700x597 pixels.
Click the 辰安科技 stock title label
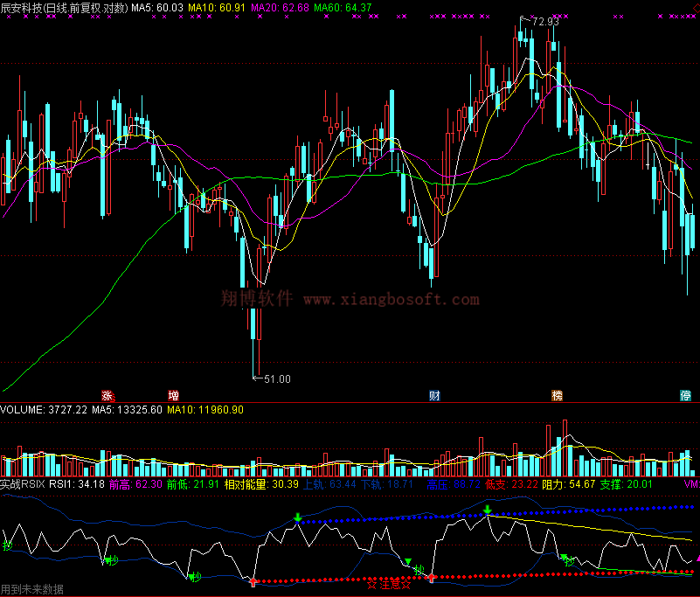click(x=20, y=8)
